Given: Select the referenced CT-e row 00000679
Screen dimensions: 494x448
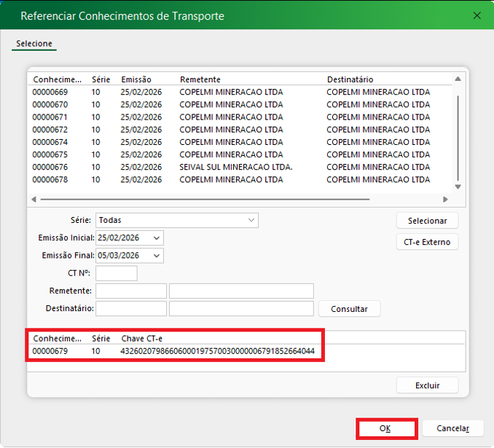Looking at the screenshot, I should (50, 351).
